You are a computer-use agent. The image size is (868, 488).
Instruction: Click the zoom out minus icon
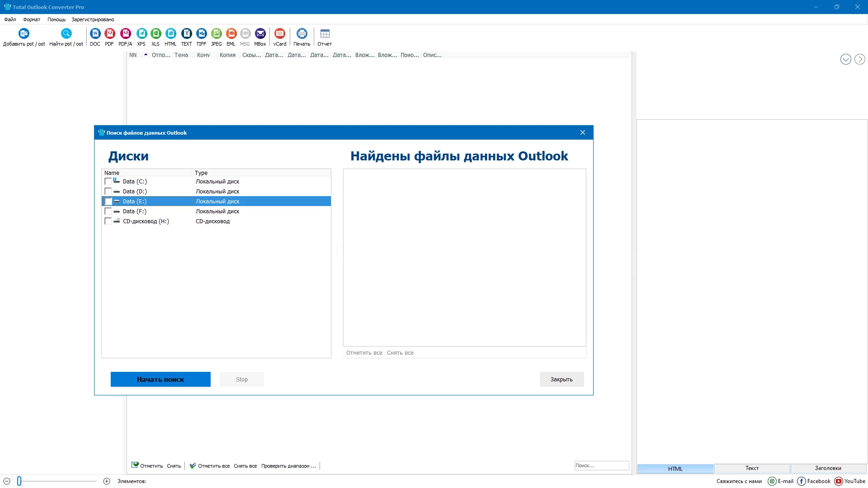point(7,481)
